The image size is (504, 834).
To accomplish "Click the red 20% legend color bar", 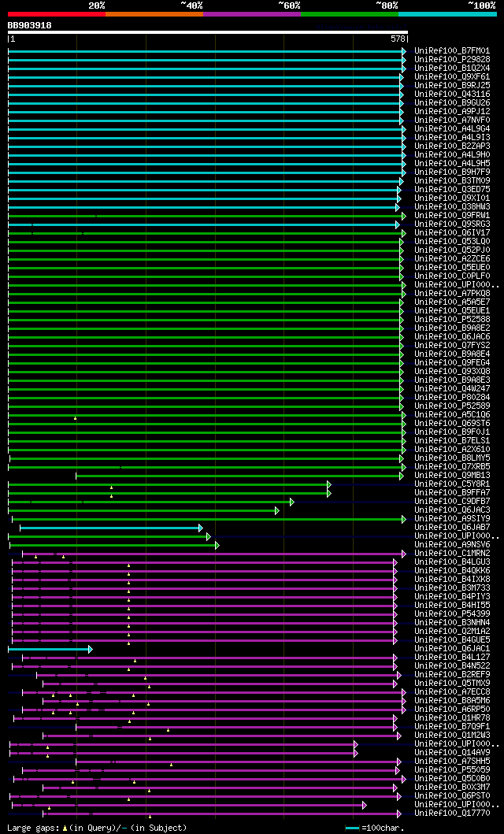I will point(57,14).
